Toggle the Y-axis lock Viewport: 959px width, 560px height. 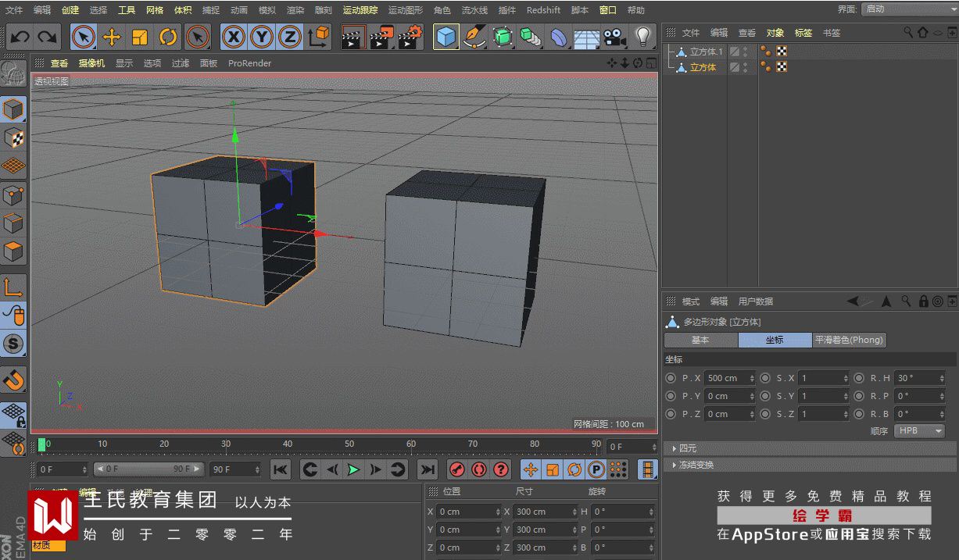pyautogui.click(x=262, y=37)
